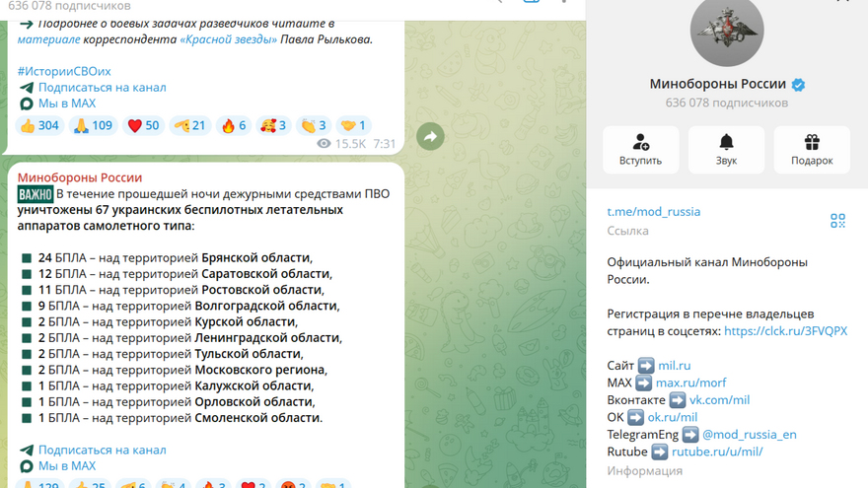Open the max.ru/morf link
Screen dimensions: 868x488
tap(690, 383)
